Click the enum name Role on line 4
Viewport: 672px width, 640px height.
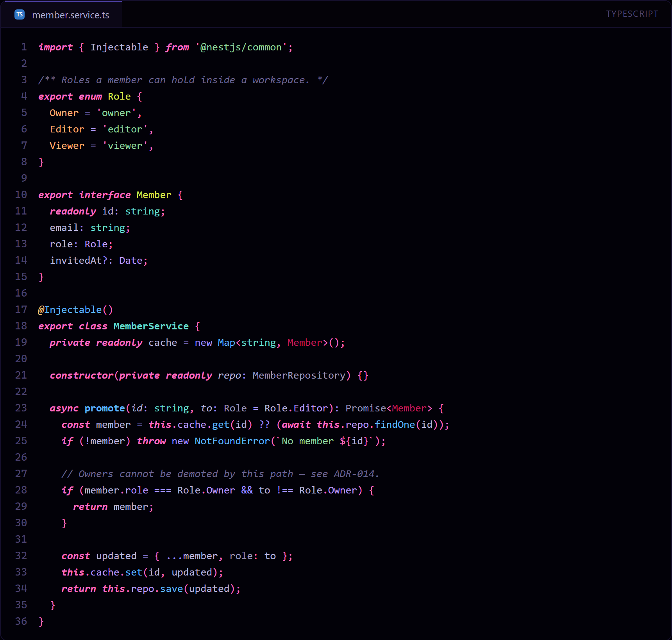point(119,97)
